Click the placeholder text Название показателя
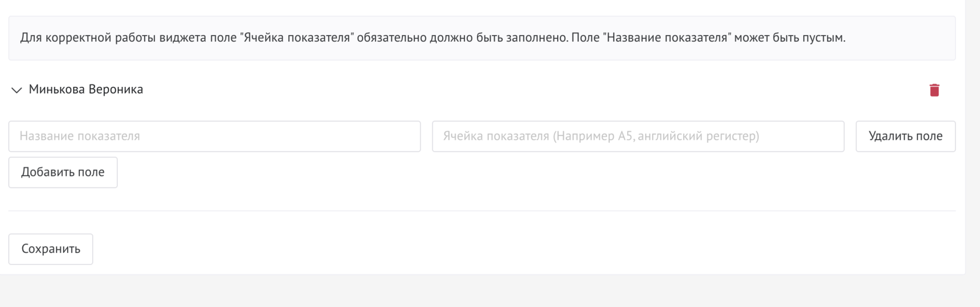The height and width of the screenshot is (307, 980). click(x=80, y=136)
